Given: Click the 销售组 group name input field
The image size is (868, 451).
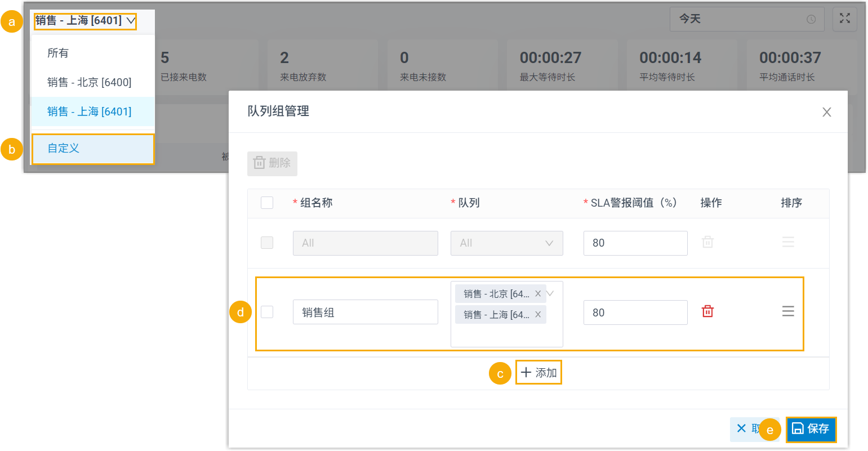Looking at the screenshot, I should point(365,312).
